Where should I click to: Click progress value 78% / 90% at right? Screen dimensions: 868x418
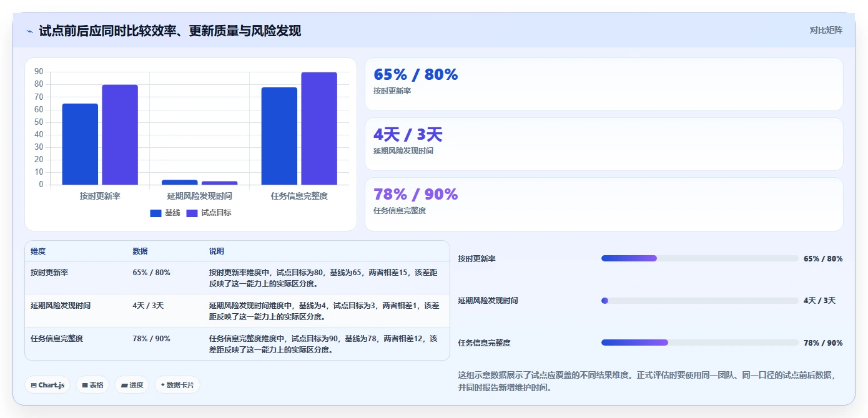(823, 343)
